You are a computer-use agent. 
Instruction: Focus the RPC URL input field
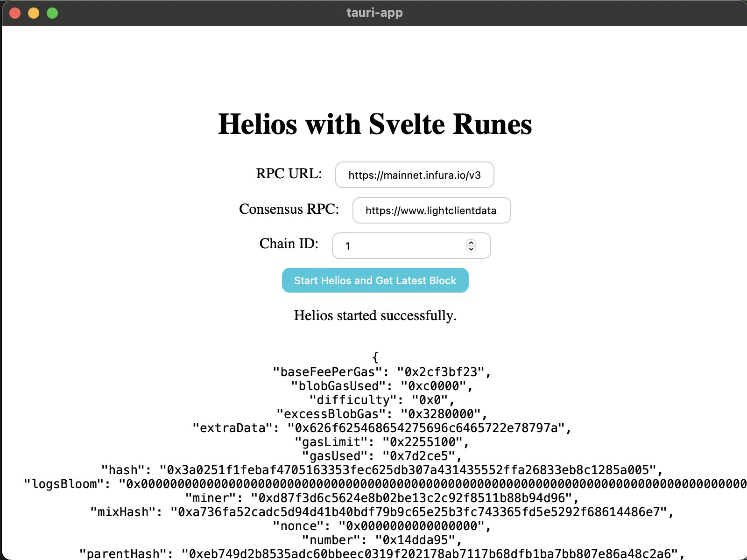click(415, 175)
